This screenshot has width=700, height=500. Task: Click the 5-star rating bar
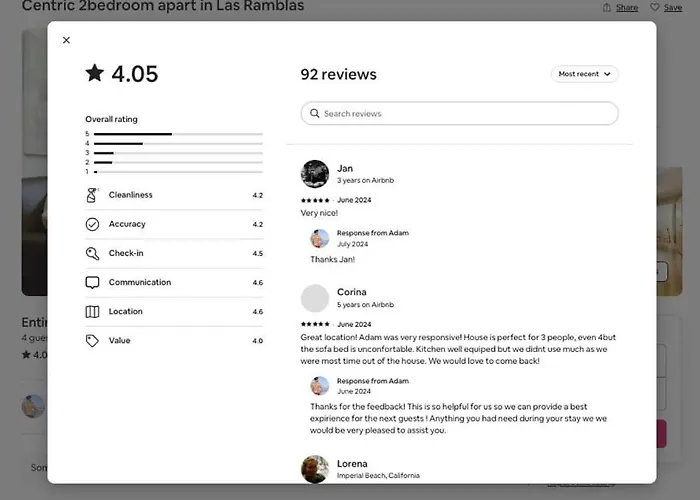point(178,134)
